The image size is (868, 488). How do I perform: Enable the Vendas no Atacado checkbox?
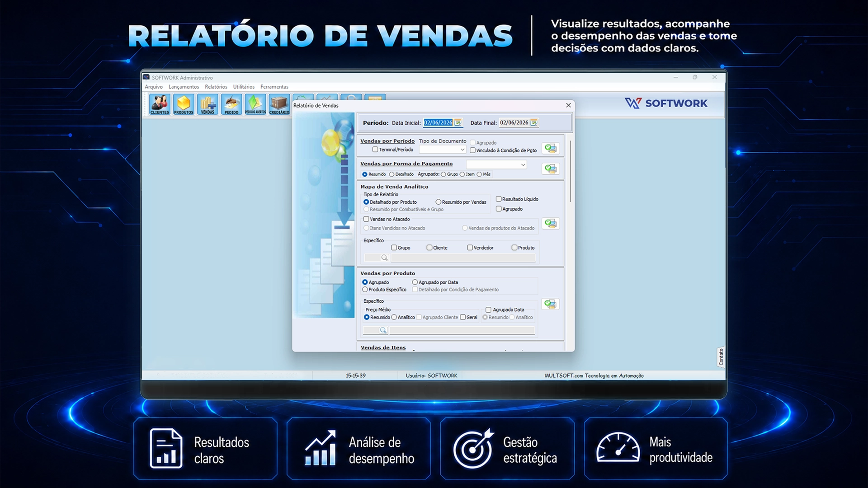[366, 219]
